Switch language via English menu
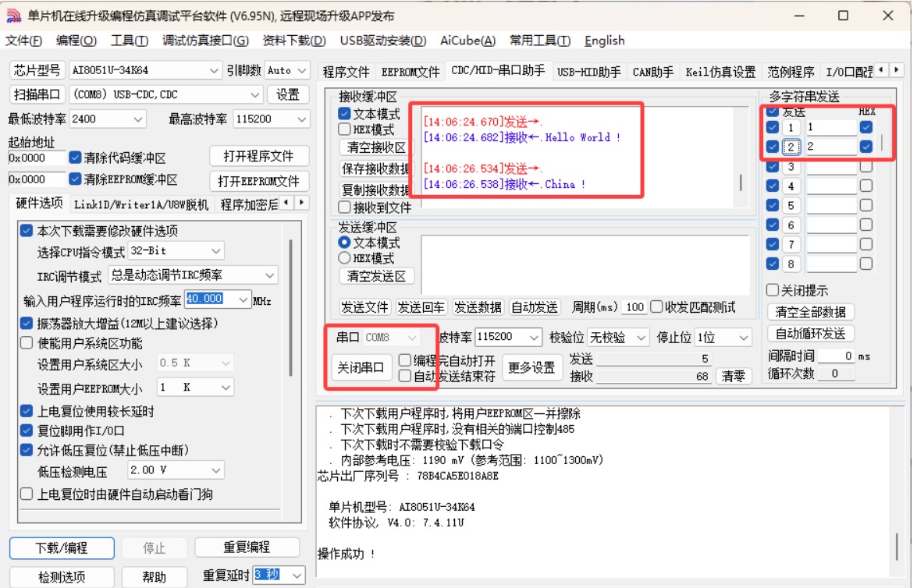 [x=605, y=41]
